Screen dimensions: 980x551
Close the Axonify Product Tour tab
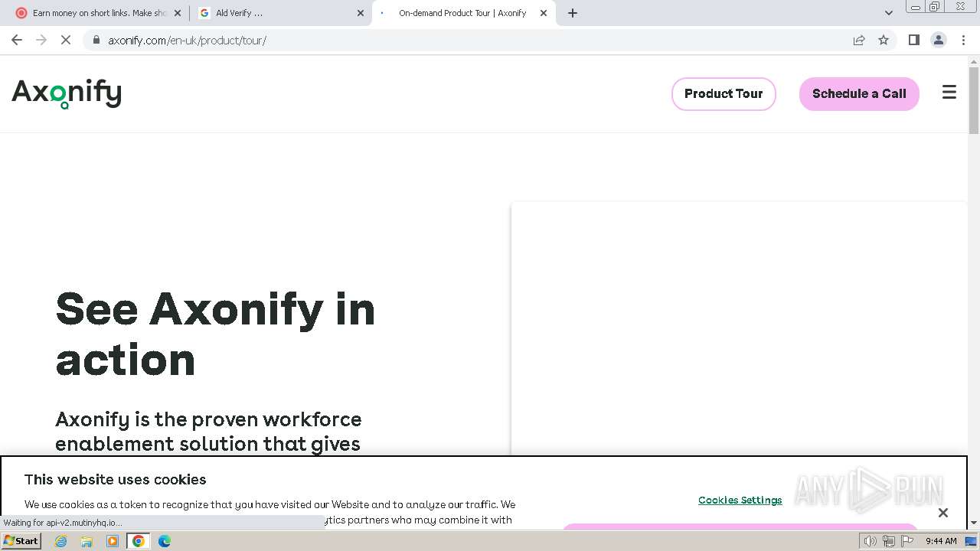tap(544, 13)
